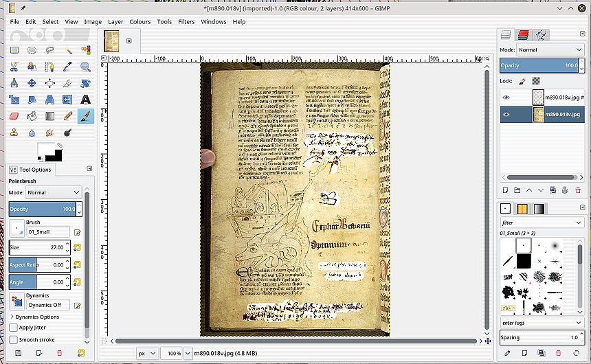Open the File menu
This screenshot has height=364, width=591.
pos(14,21)
